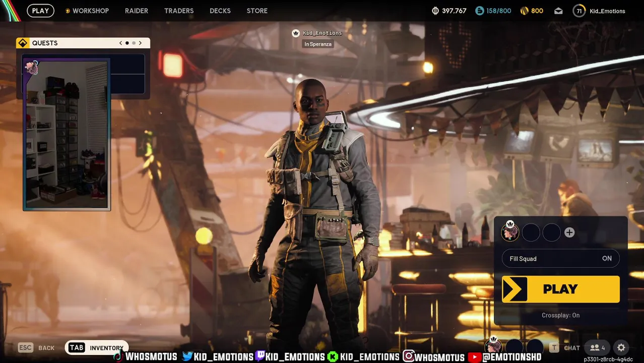Open the PLAY tab in top navigation
Screen dimensions: 644x363
(40, 11)
